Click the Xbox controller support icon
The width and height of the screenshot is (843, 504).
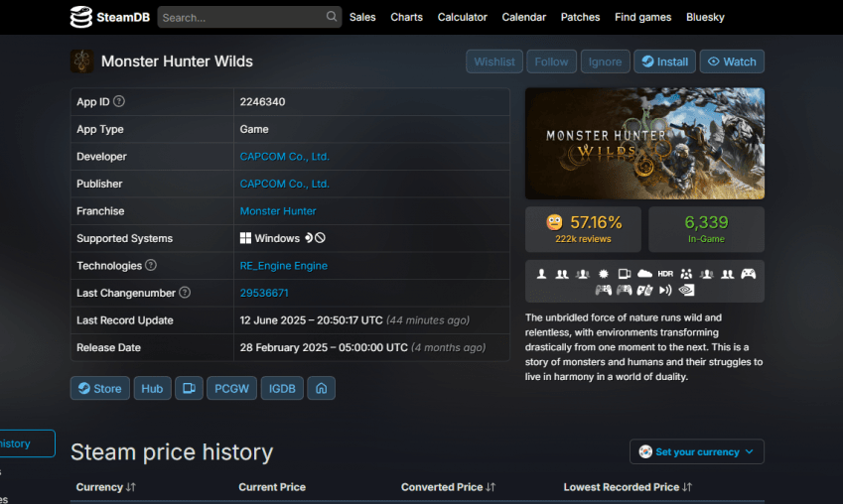click(748, 274)
